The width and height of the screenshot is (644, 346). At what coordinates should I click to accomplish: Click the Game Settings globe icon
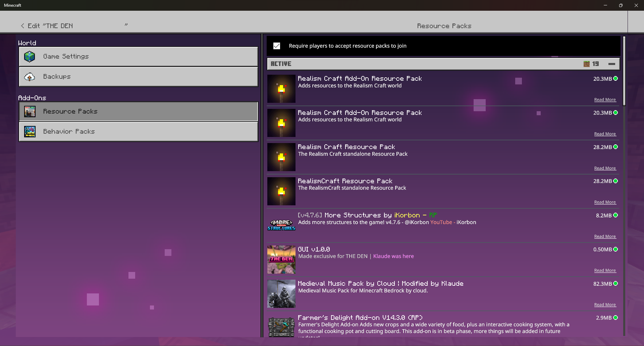pos(30,57)
